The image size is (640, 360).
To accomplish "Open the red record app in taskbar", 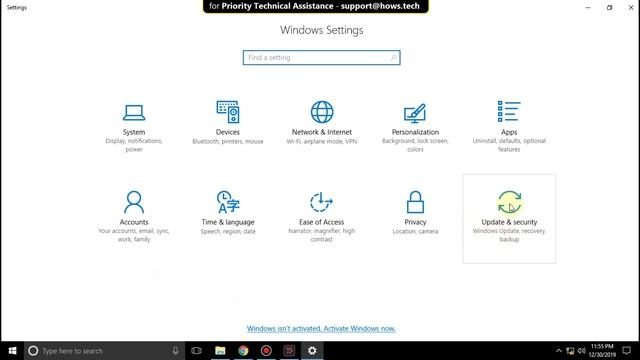I will click(266, 351).
